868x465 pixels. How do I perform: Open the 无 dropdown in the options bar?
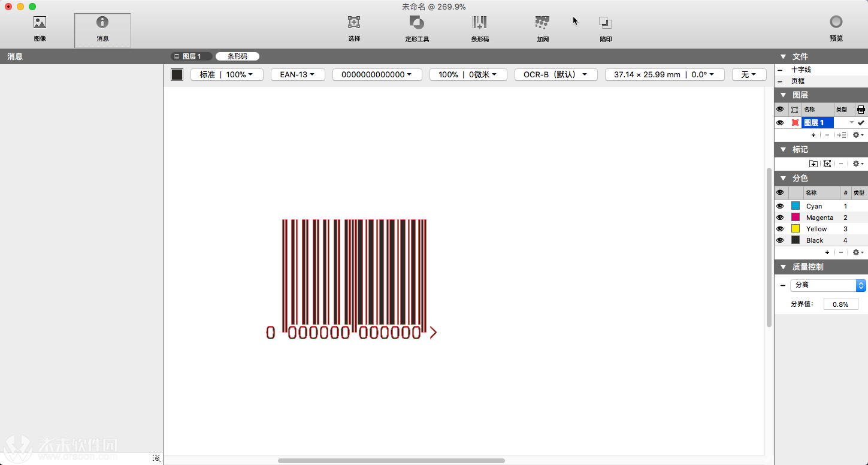(x=749, y=74)
